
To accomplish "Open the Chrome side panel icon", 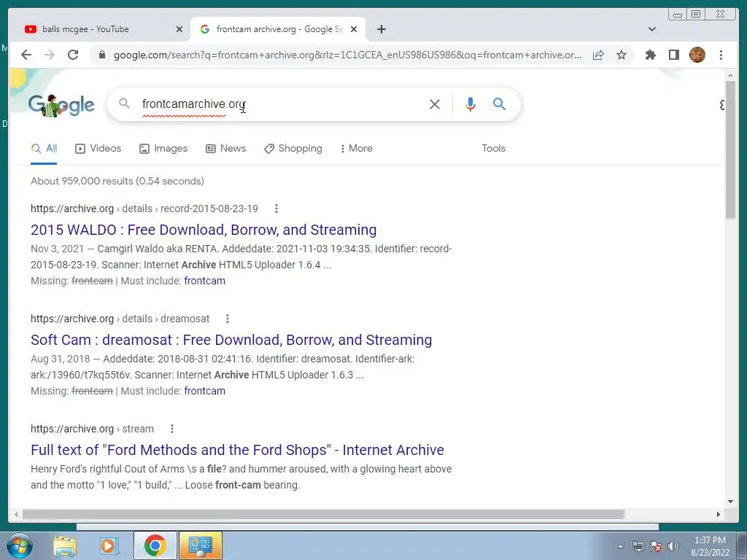I will click(x=673, y=55).
